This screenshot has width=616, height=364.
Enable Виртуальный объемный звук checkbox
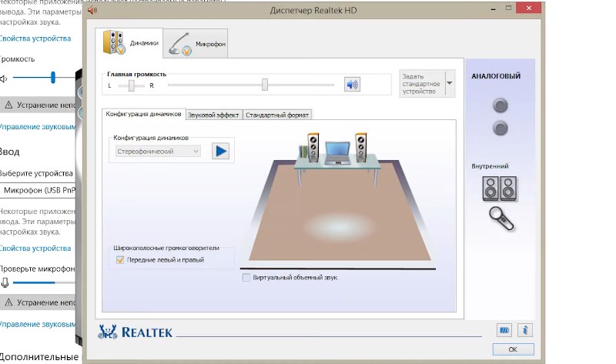tap(246, 278)
